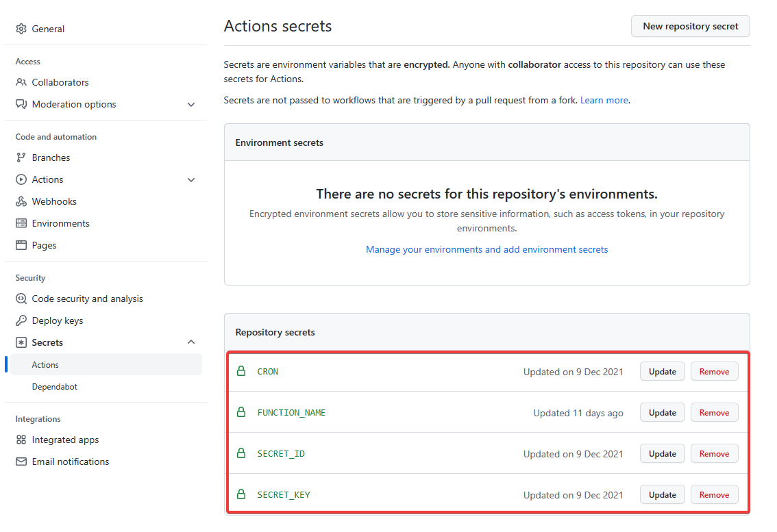Click New repository secret button
The width and height of the screenshot is (777, 532).
tap(690, 26)
